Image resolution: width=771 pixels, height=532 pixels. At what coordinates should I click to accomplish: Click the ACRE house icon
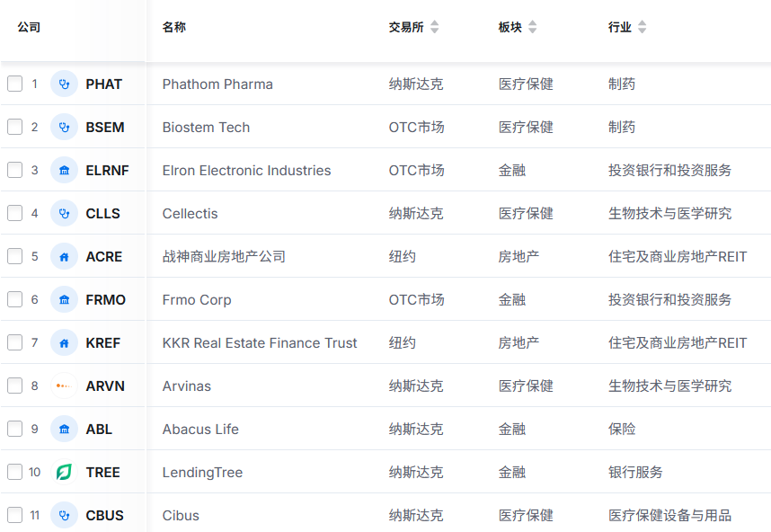click(x=64, y=256)
